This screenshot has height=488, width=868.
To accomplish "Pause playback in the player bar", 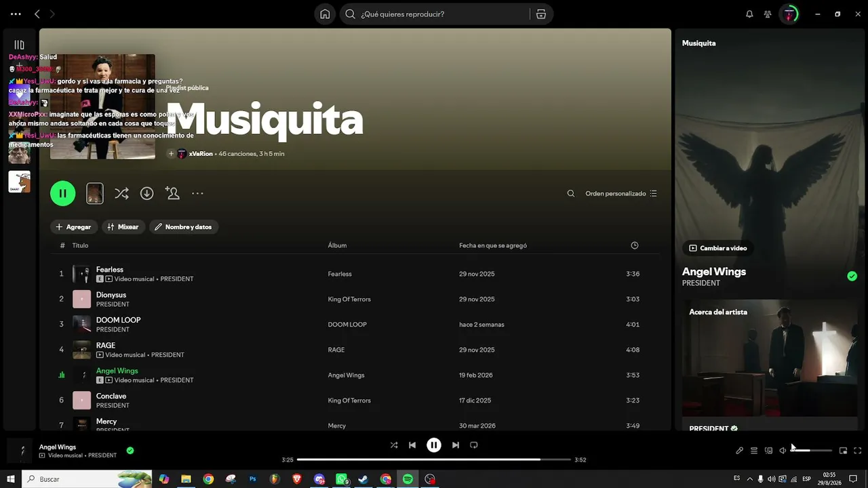I will (x=434, y=445).
